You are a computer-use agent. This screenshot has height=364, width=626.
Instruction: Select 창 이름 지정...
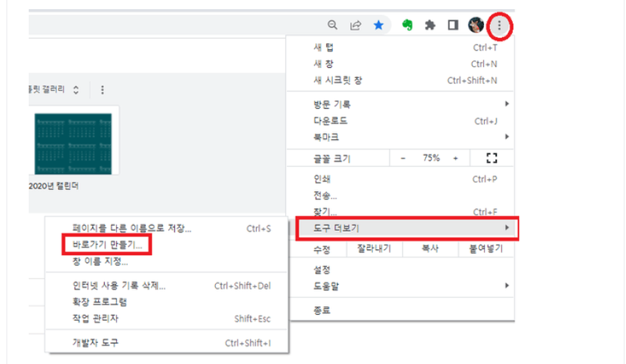(x=166, y=261)
